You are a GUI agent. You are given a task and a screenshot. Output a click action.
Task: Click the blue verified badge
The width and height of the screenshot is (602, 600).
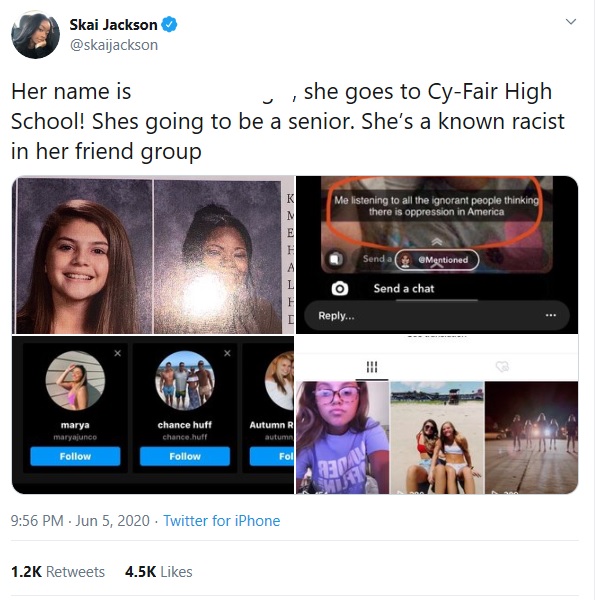(x=169, y=25)
